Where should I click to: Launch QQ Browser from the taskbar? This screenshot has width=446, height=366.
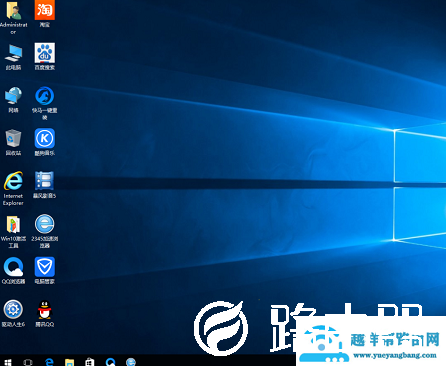[x=110, y=362]
